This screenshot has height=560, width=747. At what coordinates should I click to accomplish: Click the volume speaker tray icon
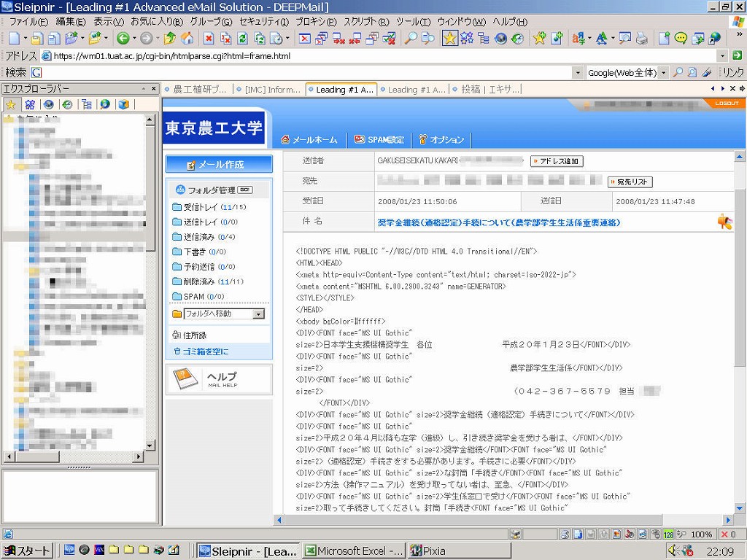672,551
